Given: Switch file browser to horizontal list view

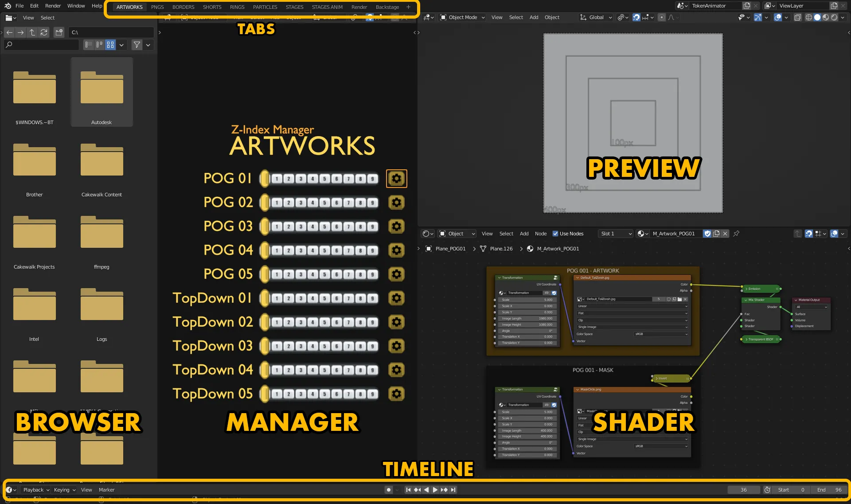Looking at the screenshot, I should pos(99,45).
